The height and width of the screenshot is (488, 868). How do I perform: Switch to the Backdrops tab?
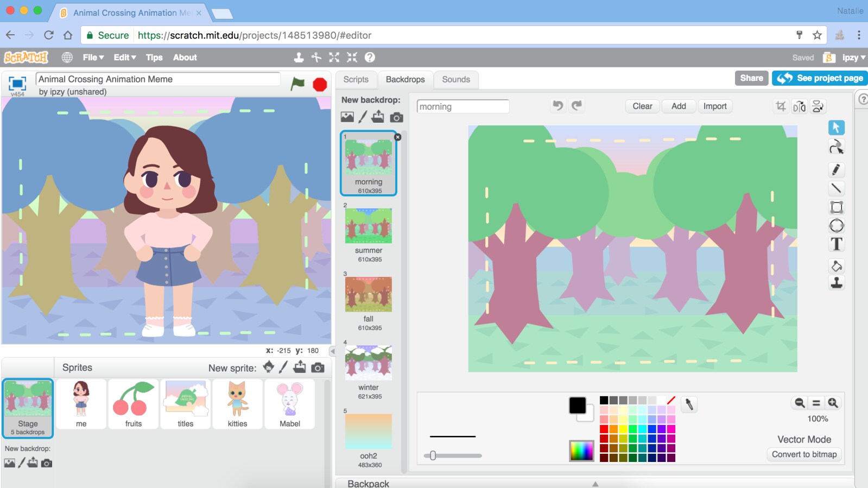coord(405,79)
